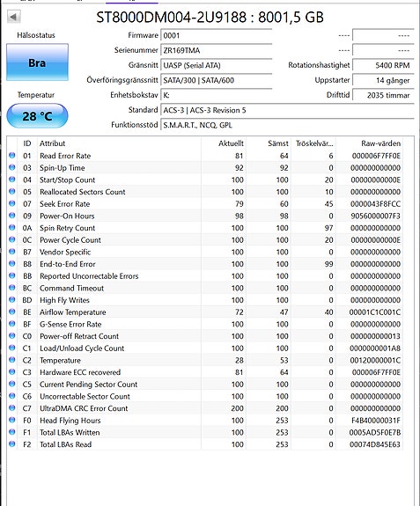Screen dimensions: 420x506
Task: Click the blue status icon for Read Error Rate
Action: (12, 156)
